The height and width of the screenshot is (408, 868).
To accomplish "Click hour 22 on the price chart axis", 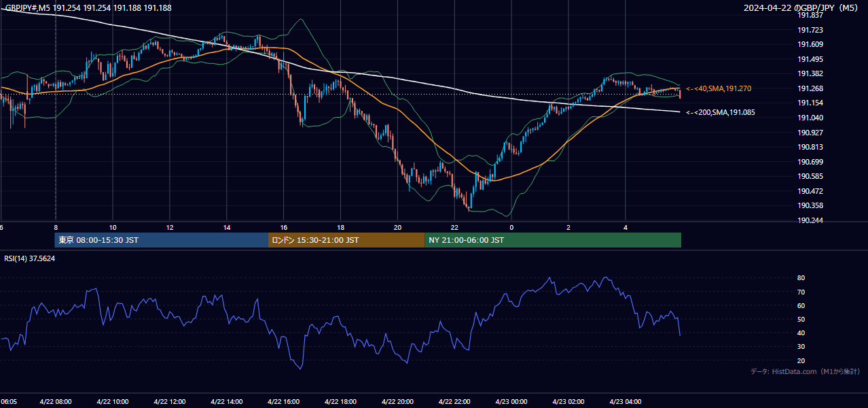I will (x=455, y=227).
